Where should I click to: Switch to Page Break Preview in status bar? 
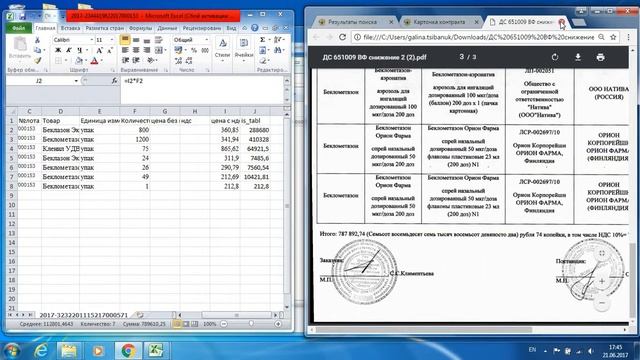[x=194, y=324]
